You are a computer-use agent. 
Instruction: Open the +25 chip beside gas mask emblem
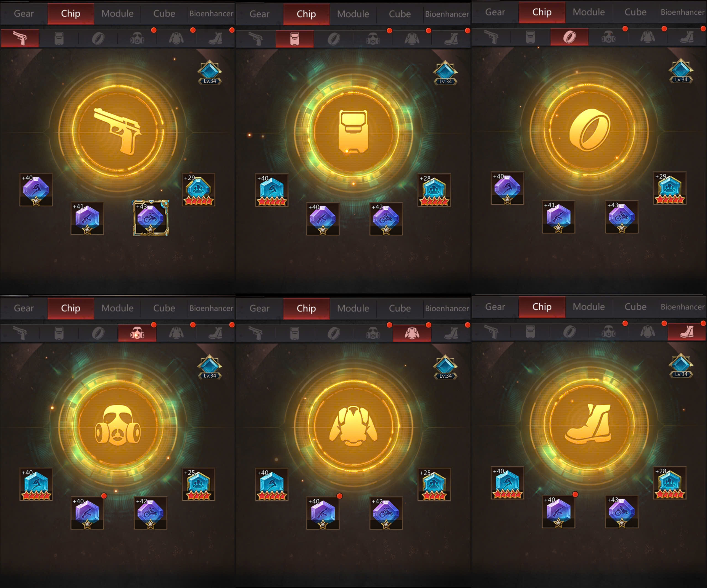(198, 484)
